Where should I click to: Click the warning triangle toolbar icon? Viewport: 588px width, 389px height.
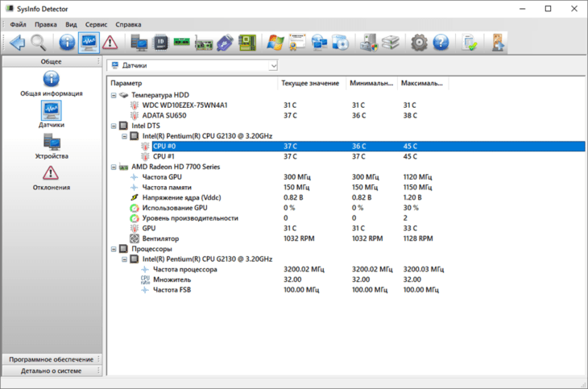tap(110, 43)
